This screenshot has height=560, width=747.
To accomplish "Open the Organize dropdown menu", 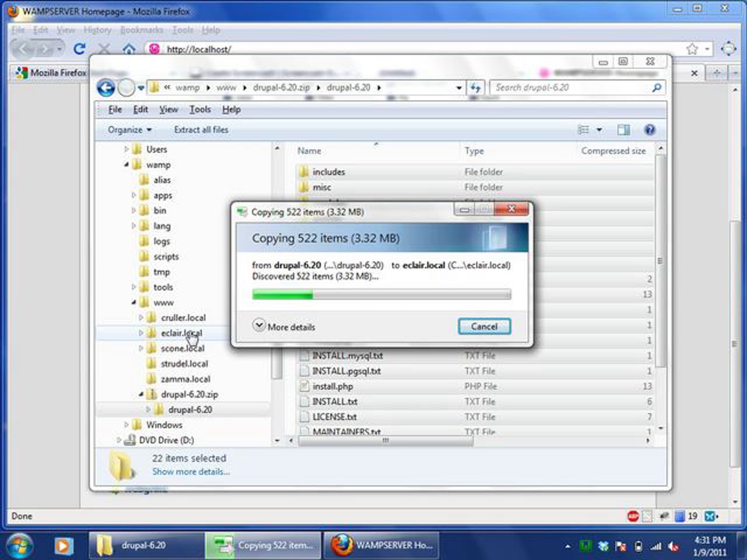I will (129, 130).
